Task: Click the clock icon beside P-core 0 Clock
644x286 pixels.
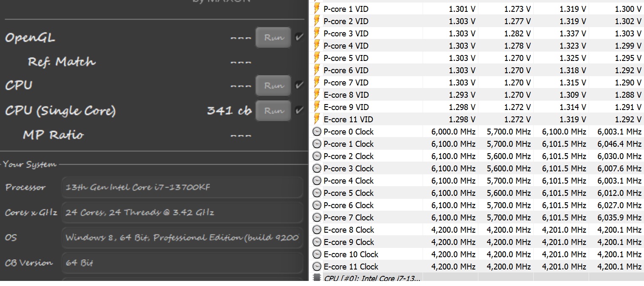Action: (317, 132)
